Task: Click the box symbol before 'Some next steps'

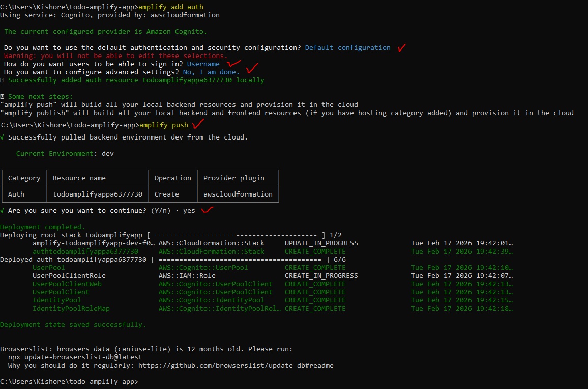Action: click(x=3, y=97)
